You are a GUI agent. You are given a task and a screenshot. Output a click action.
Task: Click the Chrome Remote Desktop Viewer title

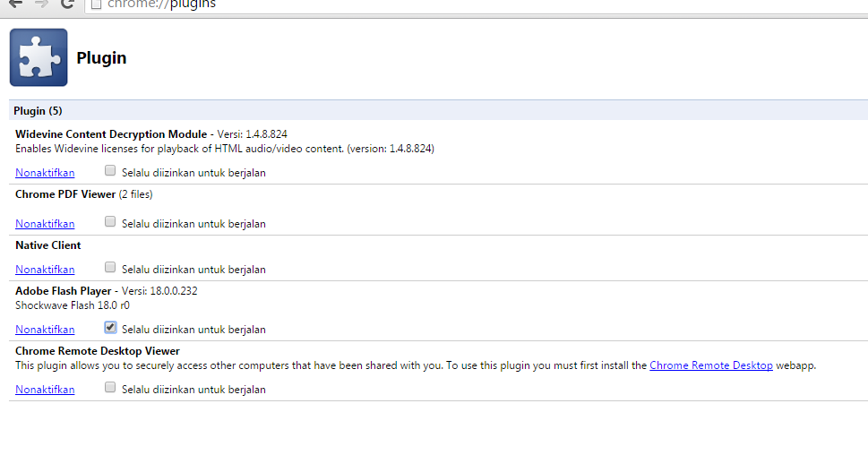(98, 351)
